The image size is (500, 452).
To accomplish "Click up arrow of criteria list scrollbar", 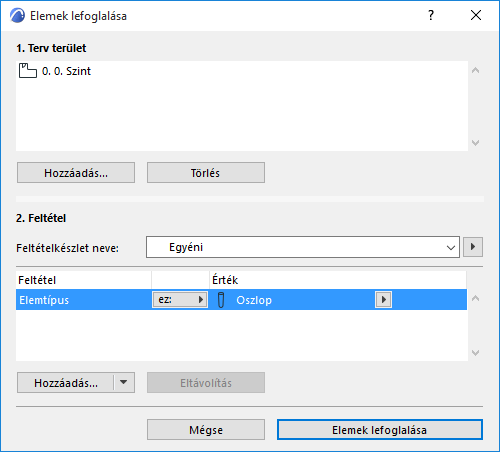I will point(476,298).
